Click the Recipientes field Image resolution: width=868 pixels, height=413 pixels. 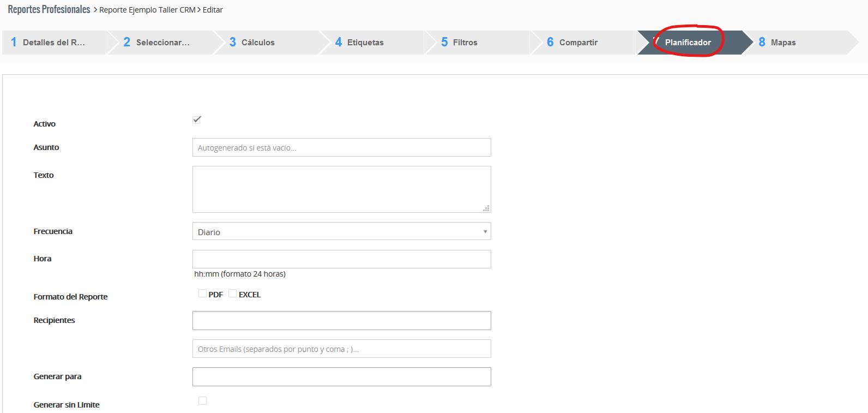pyautogui.click(x=341, y=321)
